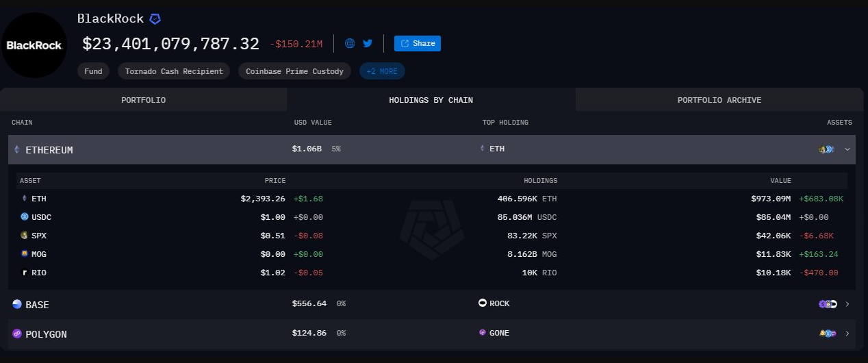Click the Polygon row asset icons cluster
868x363 pixels.
(x=828, y=334)
